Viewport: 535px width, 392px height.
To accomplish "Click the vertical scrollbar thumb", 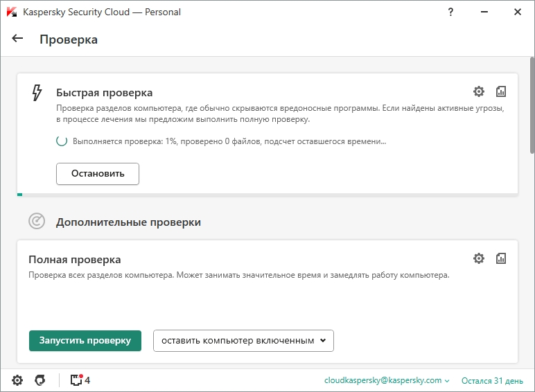I will click(x=532, y=106).
